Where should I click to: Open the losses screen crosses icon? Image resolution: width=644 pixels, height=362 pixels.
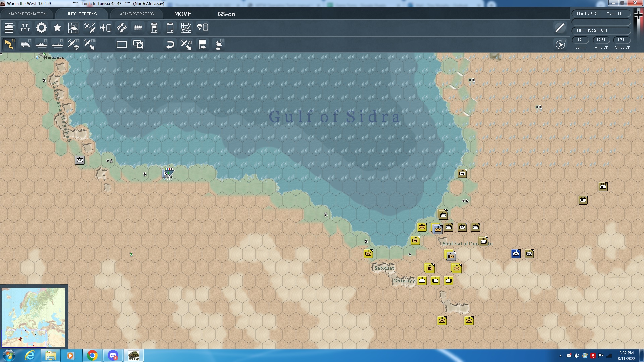pyautogui.click(x=25, y=28)
